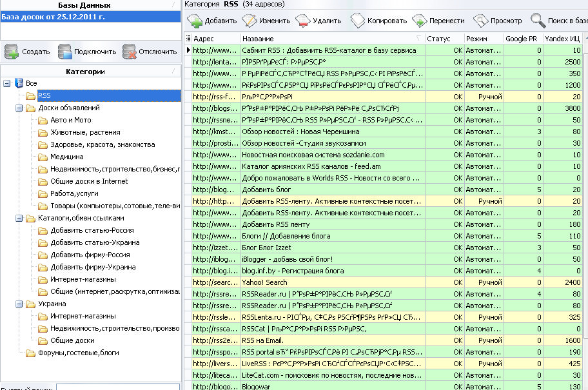Sort by Адрес column header
This screenshot has width=588, height=390.
pos(216,39)
